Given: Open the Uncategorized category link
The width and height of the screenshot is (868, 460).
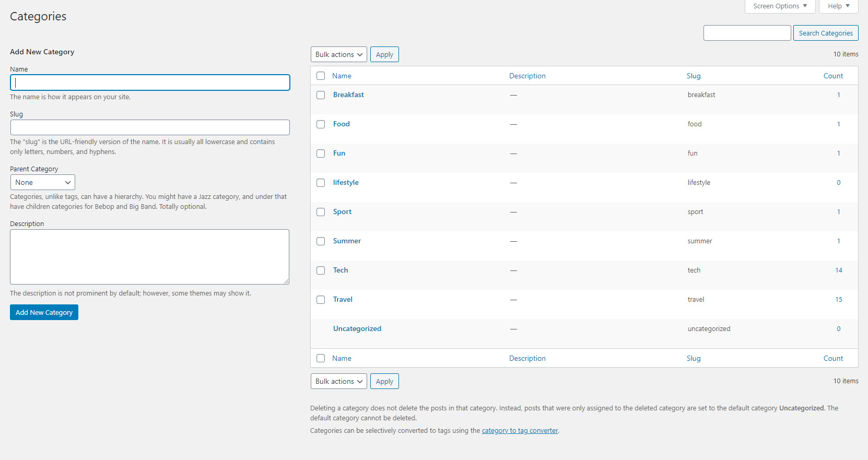Looking at the screenshot, I should click(x=357, y=328).
